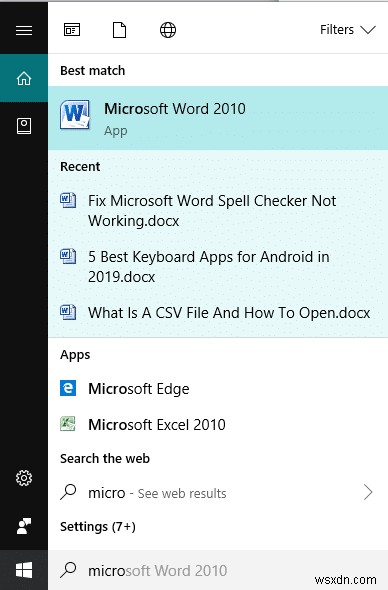This screenshot has height=590, width=388.
Task: Click the search magnifier icon in search box
Action: 68,570
